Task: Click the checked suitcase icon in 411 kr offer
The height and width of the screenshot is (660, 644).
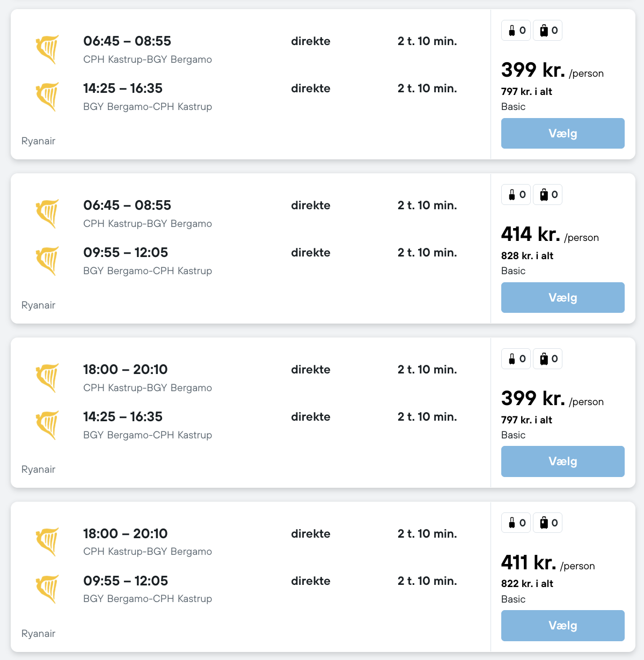Action: coord(544,523)
